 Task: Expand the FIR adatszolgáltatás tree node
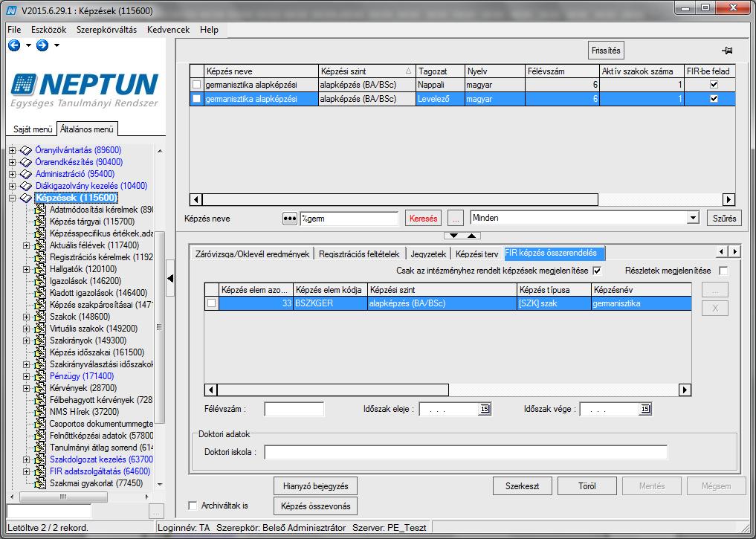(x=27, y=471)
